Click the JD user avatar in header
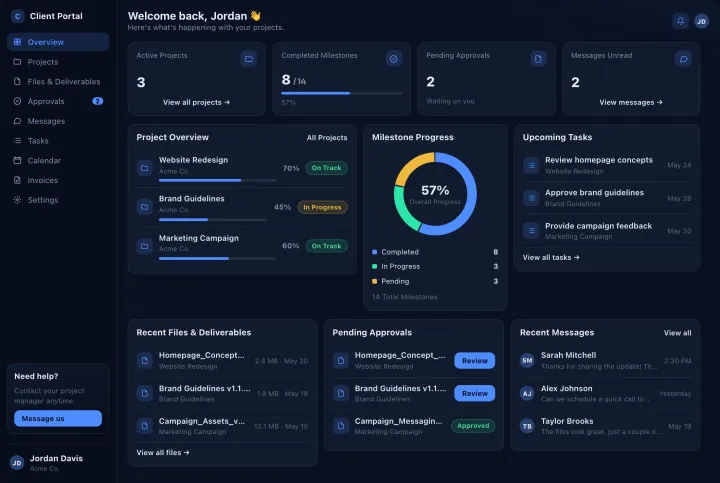 (x=701, y=21)
